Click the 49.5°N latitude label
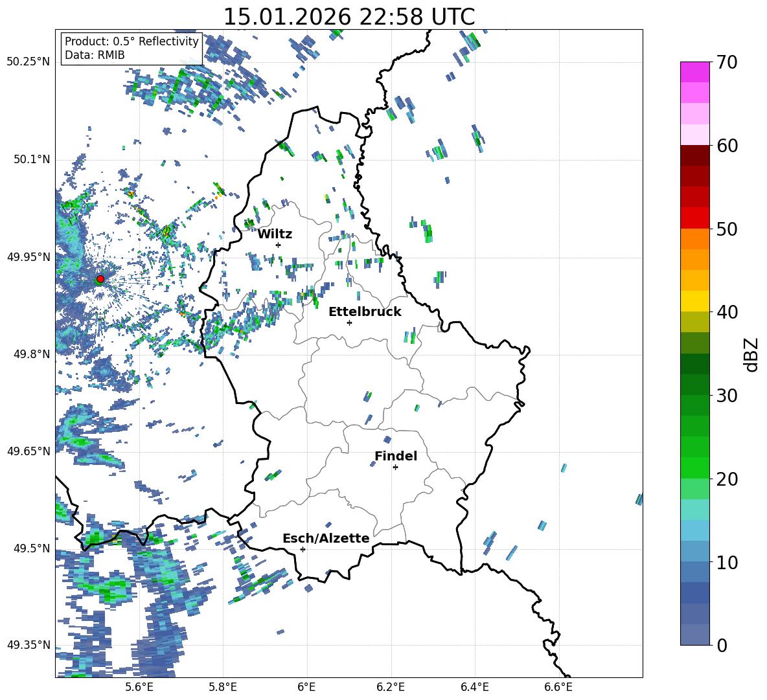Viewport: 767px width, 700px height. click(32, 548)
